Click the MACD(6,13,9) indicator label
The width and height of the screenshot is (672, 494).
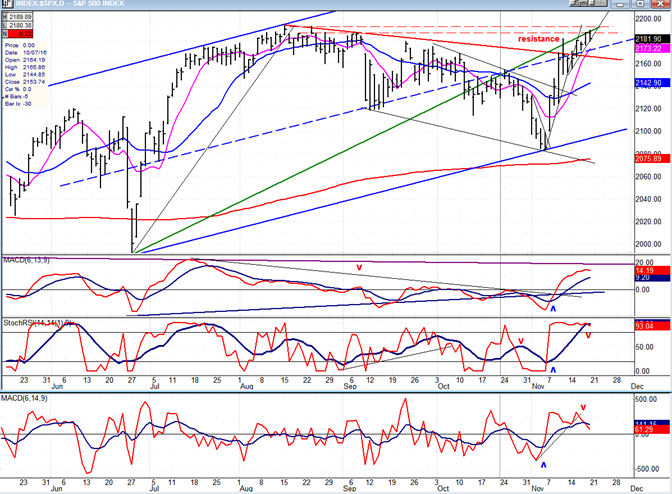pos(26,260)
